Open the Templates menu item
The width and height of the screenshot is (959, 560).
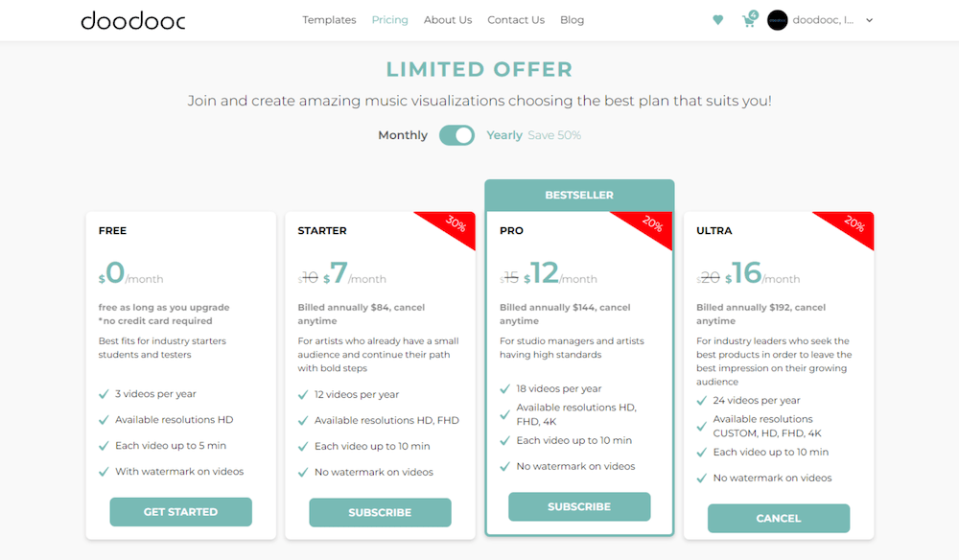(x=329, y=20)
